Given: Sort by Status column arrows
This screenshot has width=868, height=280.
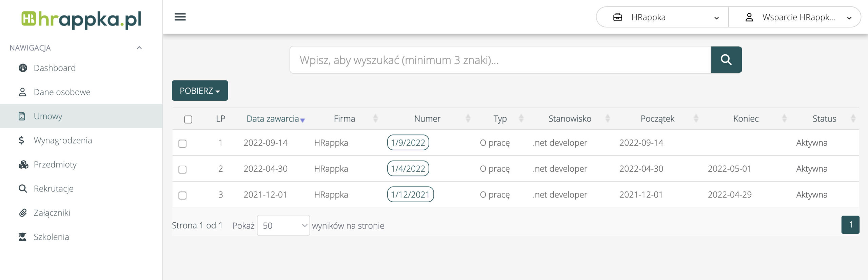Looking at the screenshot, I should [x=853, y=118].
